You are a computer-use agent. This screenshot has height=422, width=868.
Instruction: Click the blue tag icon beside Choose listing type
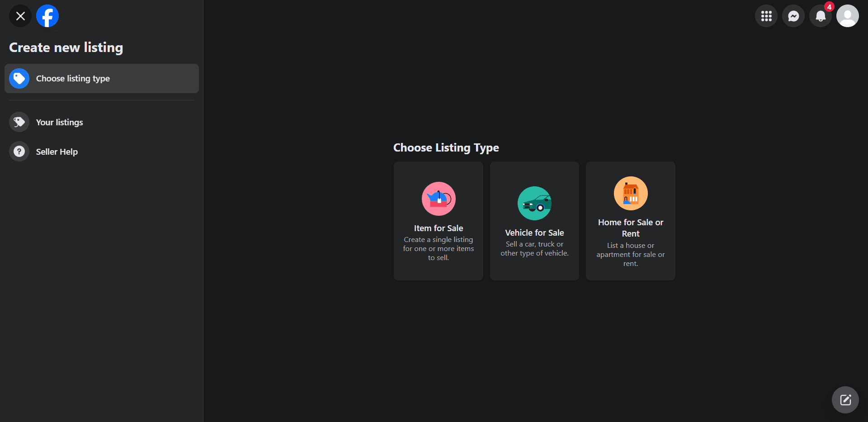[x=19, y=78]
